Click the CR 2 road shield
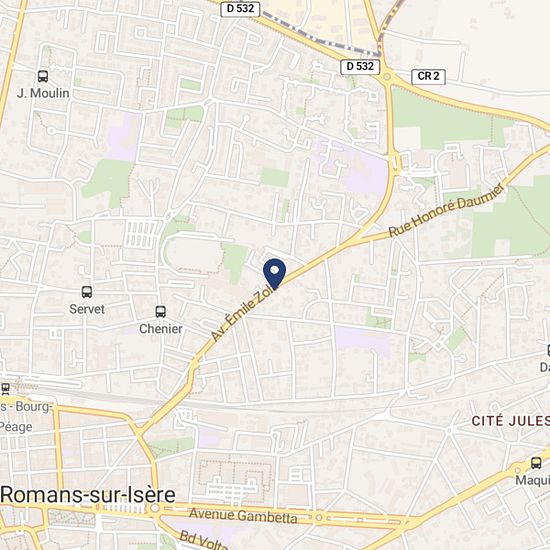Viewport: 550px width, 550px height. click(x=428, y=76)
